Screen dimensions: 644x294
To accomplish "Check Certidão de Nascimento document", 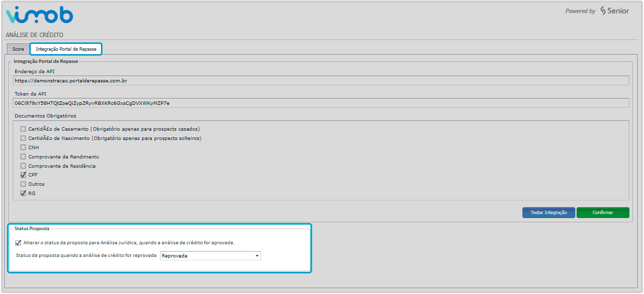I will coord(23,138).
